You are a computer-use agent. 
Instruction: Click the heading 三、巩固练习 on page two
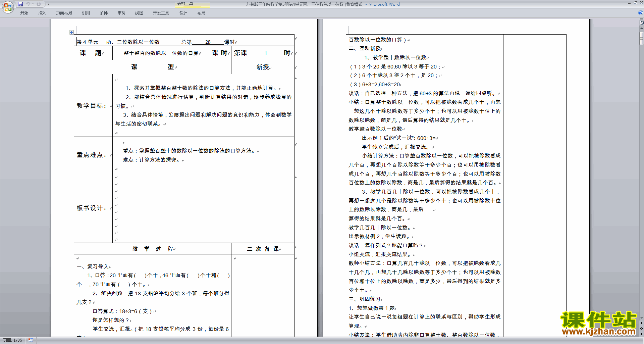tap(365, 299)
